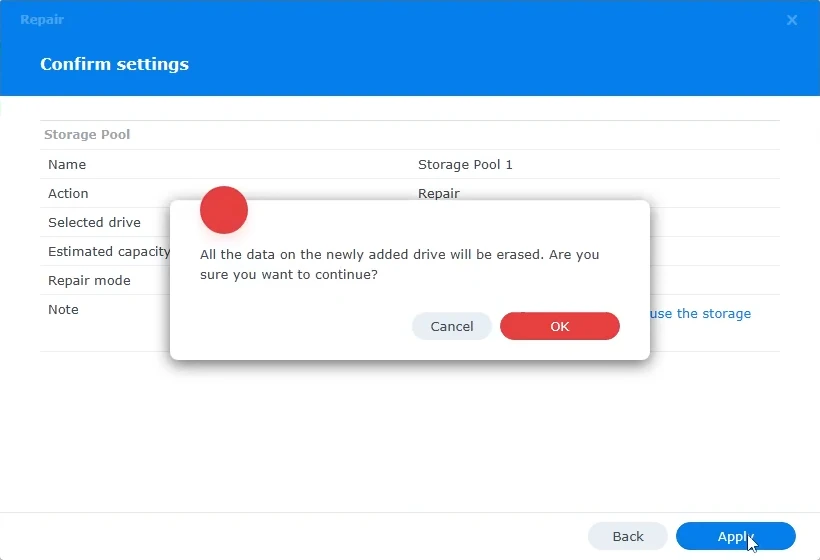820x560 pixels.
Task: Click the 'Repair mode' row label
Action: [x=89, y=280]
